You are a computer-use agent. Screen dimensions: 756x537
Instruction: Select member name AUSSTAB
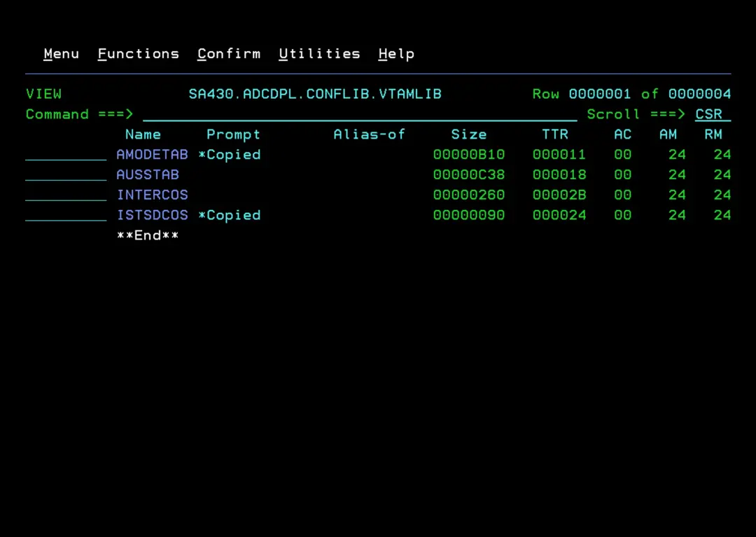tap(148, 175)
